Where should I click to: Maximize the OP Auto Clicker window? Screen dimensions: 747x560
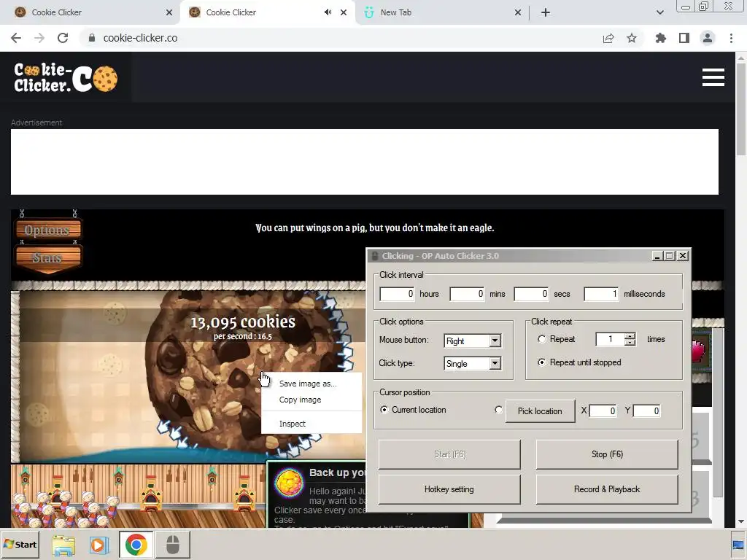coord(670,256)
